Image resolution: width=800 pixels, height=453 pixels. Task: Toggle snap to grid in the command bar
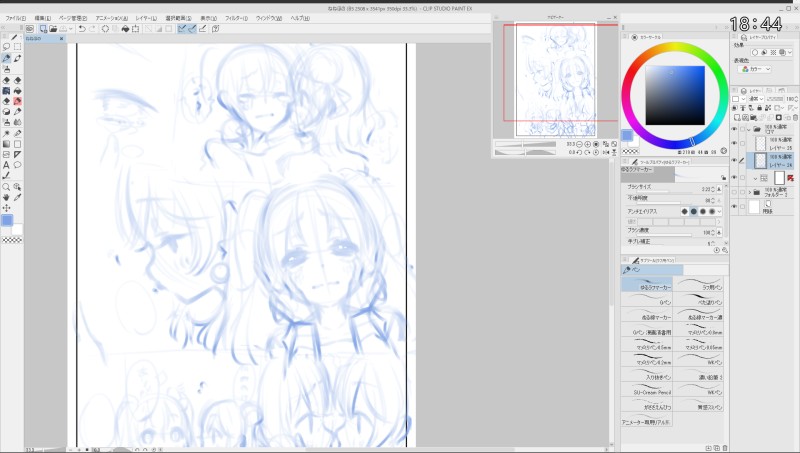[203, 29]
